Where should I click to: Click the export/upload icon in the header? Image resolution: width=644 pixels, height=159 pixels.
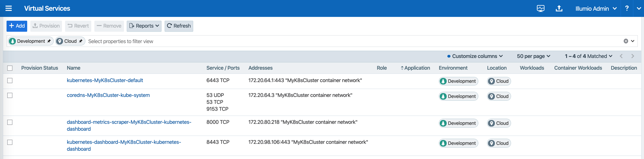(559, 8)
